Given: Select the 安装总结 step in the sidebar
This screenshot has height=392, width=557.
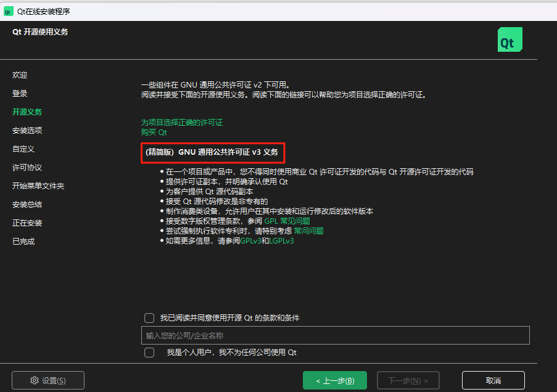Looking at the screenshot, I should [x=27, y=204].
